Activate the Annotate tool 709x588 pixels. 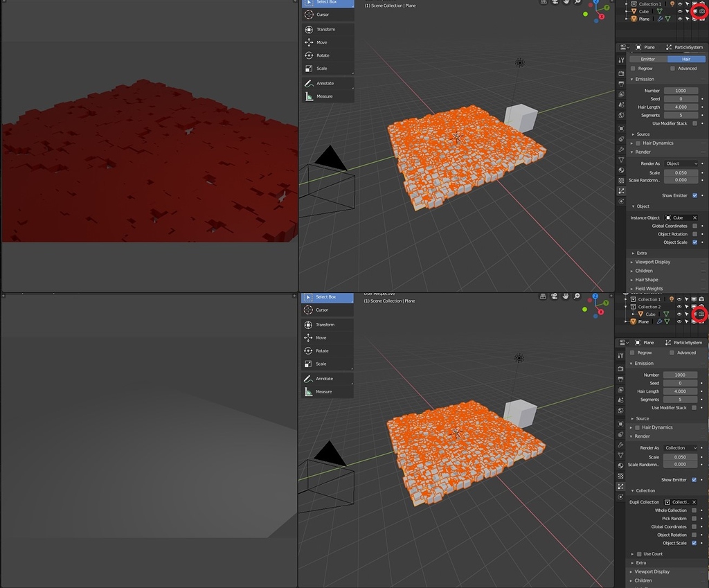(x=327, y=83)
